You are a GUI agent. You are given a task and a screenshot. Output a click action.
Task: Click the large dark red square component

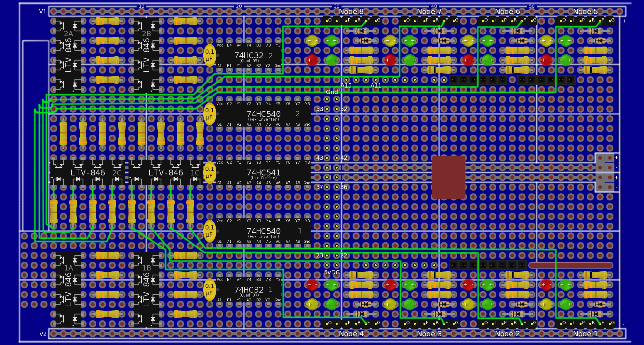click(449, 177)
